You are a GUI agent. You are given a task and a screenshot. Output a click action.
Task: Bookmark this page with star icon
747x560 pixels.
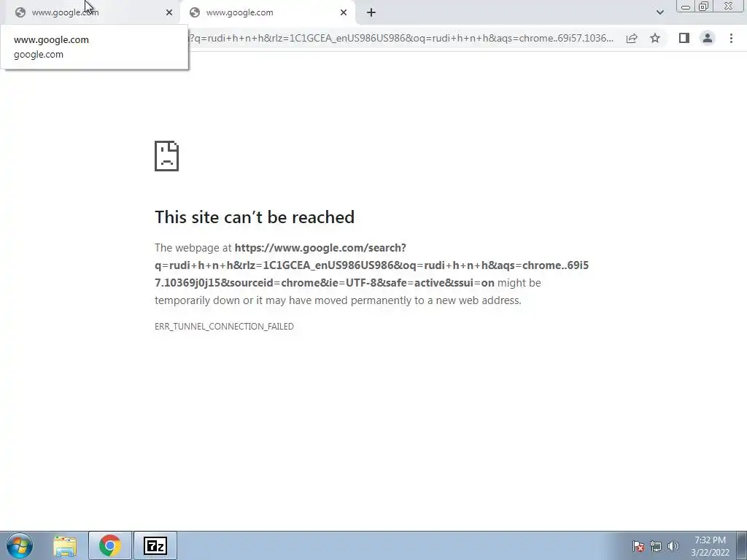[x=655, y=38]
